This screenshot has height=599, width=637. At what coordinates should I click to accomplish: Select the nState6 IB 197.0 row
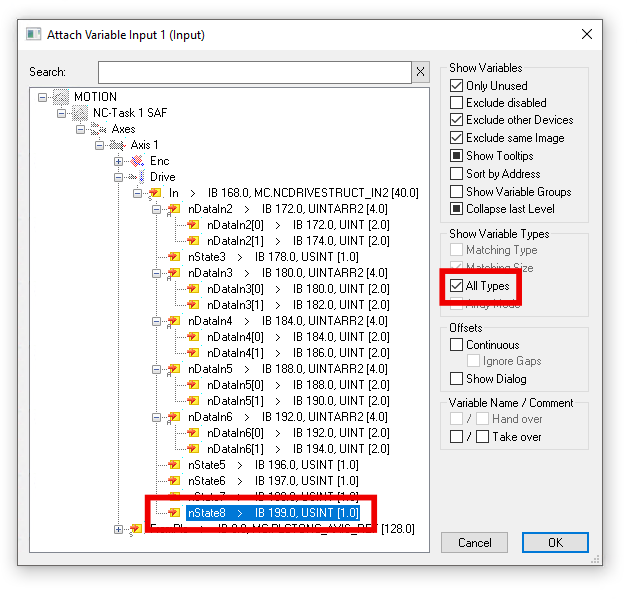click(273, 481)
